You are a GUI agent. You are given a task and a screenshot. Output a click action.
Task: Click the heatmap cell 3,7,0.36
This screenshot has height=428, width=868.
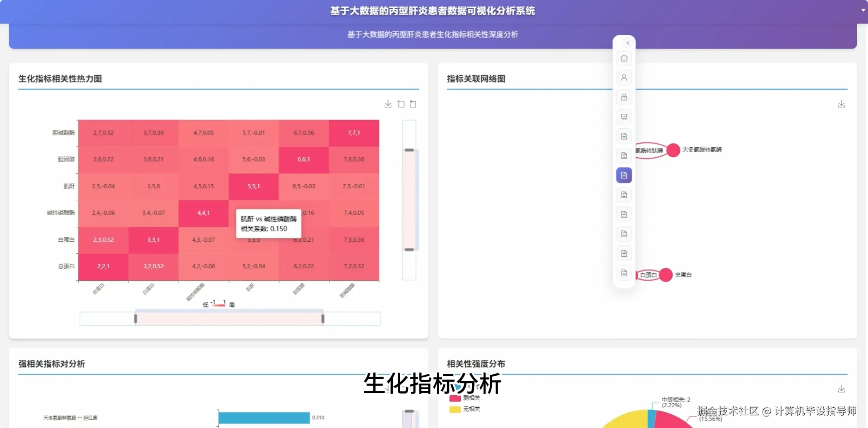[153, 133]
